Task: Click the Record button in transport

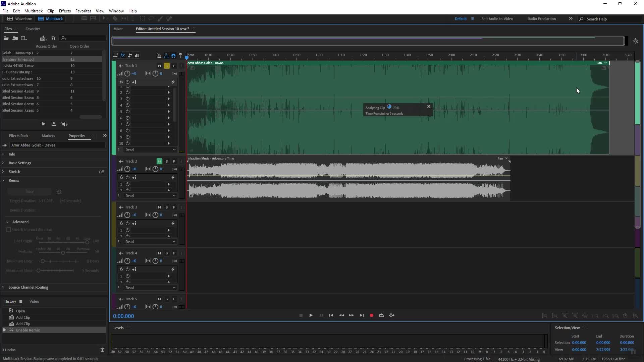Action: tap(371, 315)
